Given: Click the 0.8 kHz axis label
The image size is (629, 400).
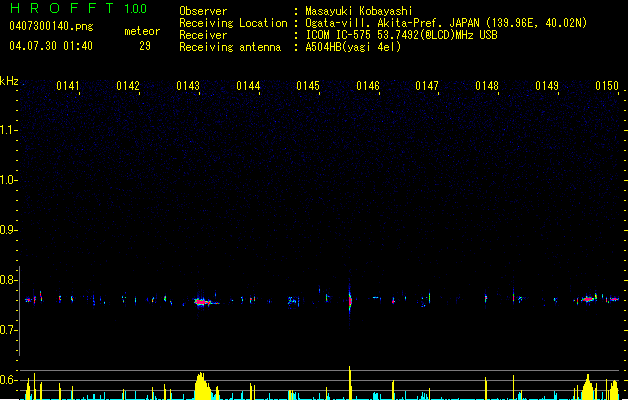Looking at the screenshot, I should (8, 280).
